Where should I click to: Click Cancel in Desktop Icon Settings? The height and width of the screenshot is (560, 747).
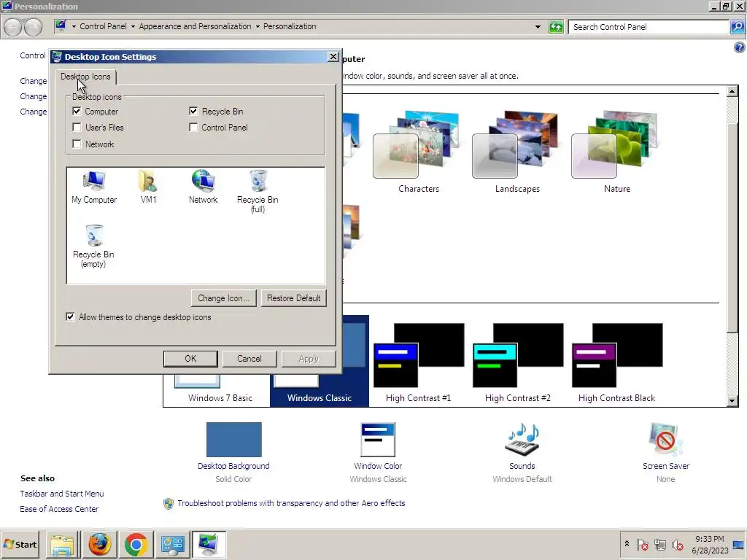click(x=249, y=359)
